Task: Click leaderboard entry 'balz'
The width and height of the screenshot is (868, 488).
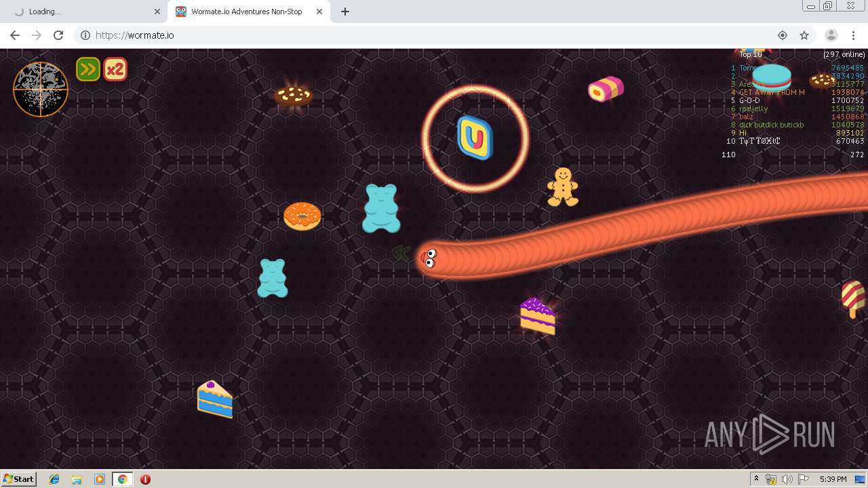Action: (x=746, y=117)
